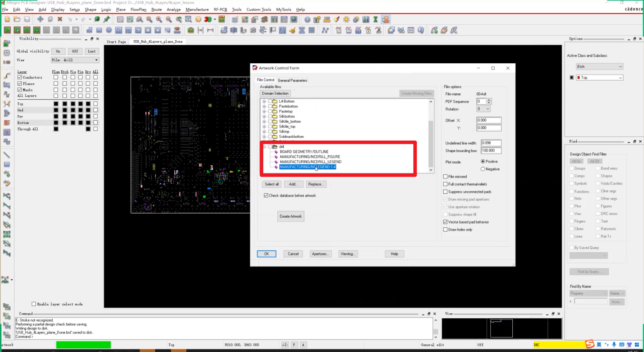Click the Artwork icon highlighted in toolbar
This screenshot has width=644, height=352.
386,19
